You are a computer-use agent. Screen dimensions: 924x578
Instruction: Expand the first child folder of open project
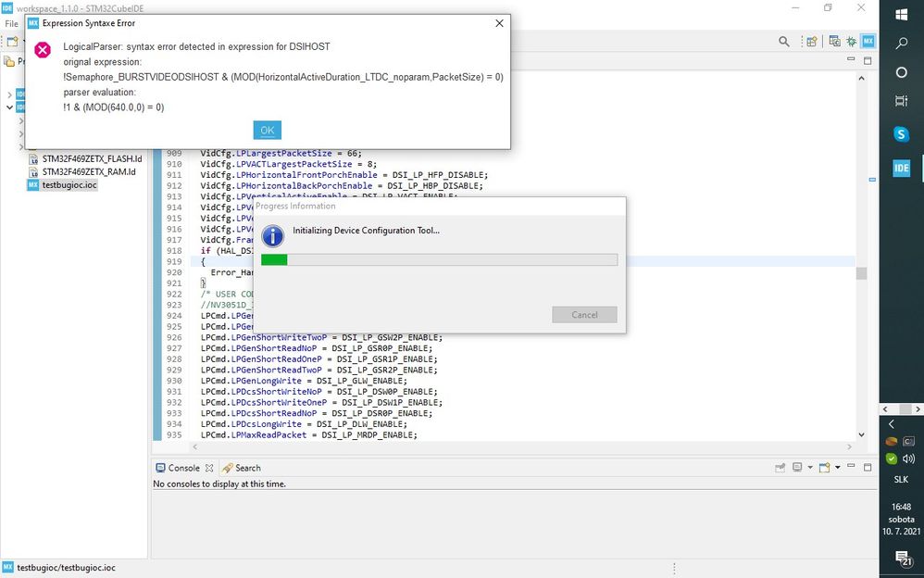tap(21, 120)
